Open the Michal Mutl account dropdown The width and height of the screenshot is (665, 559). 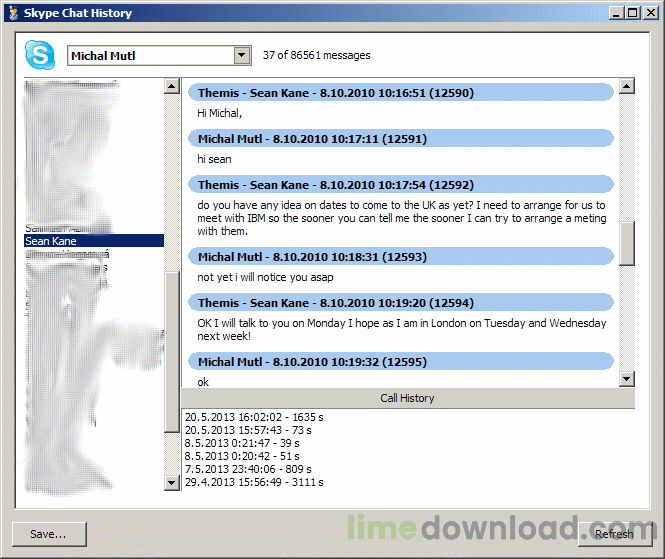pyautogui.click(x=241, y=56)
